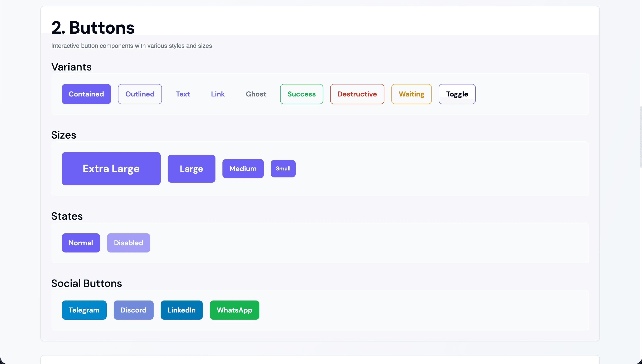This screenshot has height=364, width=642.
Task: Select the Medium size button
Action: pos(243,168)
